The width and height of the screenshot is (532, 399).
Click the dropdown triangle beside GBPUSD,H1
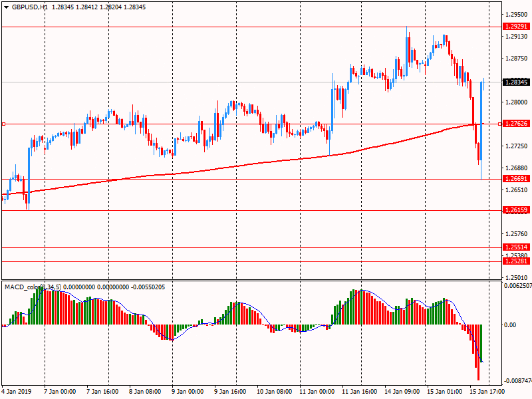pyautogui.click(x=6, y=7)
